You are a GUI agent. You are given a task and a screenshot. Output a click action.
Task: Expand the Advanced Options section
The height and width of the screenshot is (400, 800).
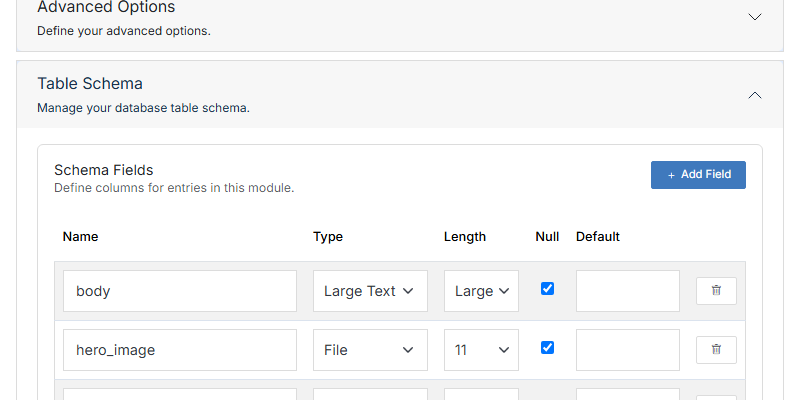(755, 17)
